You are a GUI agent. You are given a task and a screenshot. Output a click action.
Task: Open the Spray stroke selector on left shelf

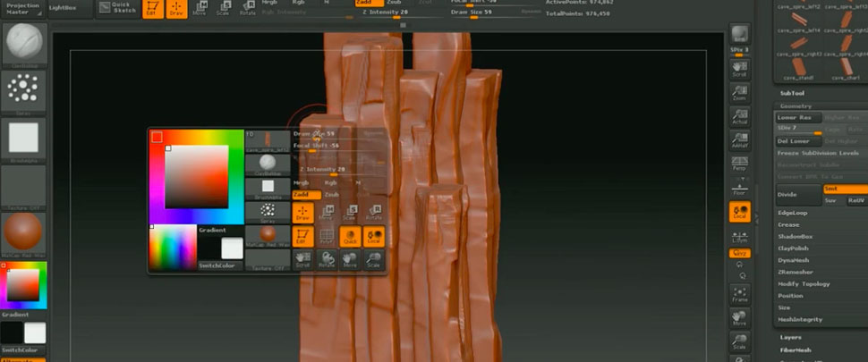coord(24,92)
